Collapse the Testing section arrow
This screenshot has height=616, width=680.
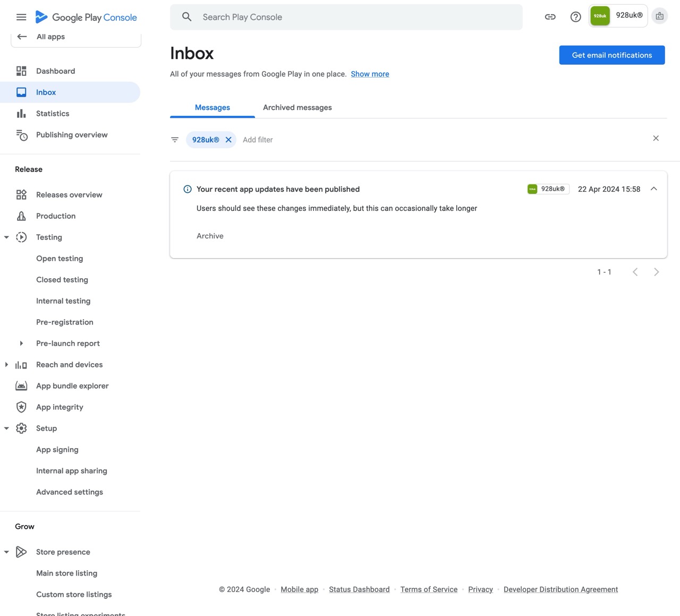coord(6,237)
